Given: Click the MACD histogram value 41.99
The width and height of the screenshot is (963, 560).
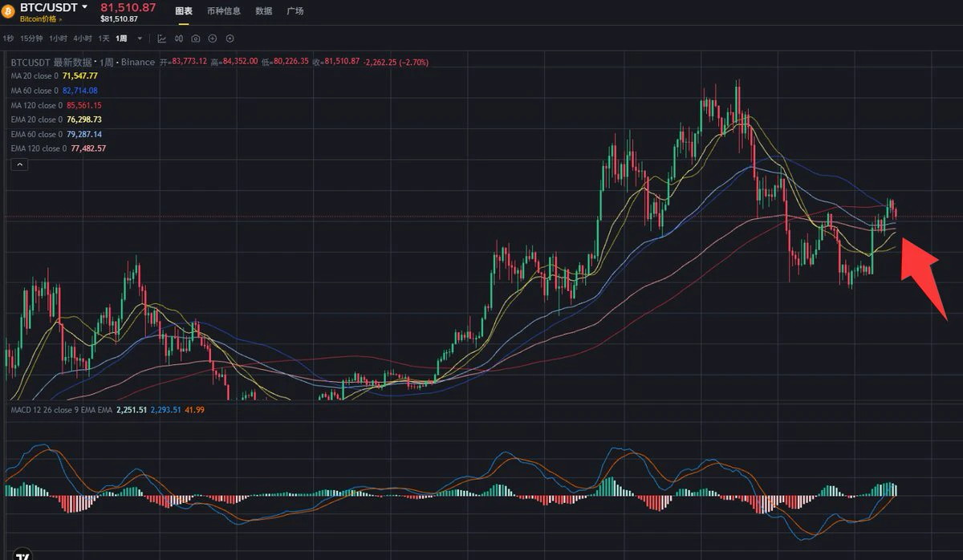Looking at the screenshot, I should pos(195,410).
